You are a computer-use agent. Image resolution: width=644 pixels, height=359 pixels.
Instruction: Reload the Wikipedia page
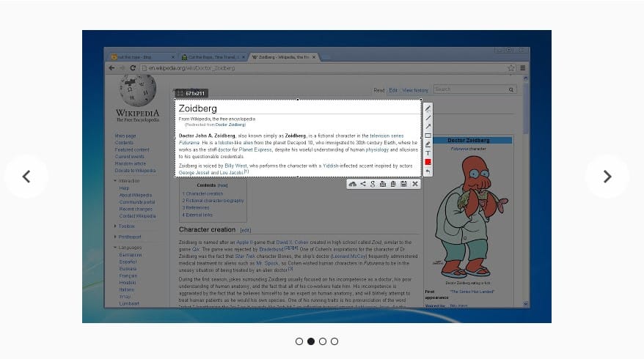click(x=133, y=68)
